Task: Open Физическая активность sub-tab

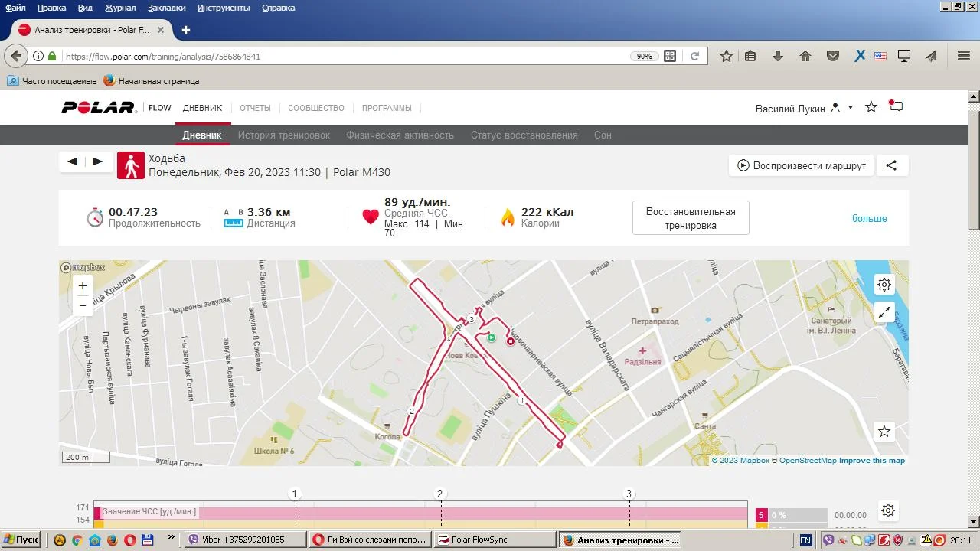Action: pos(400,135)
